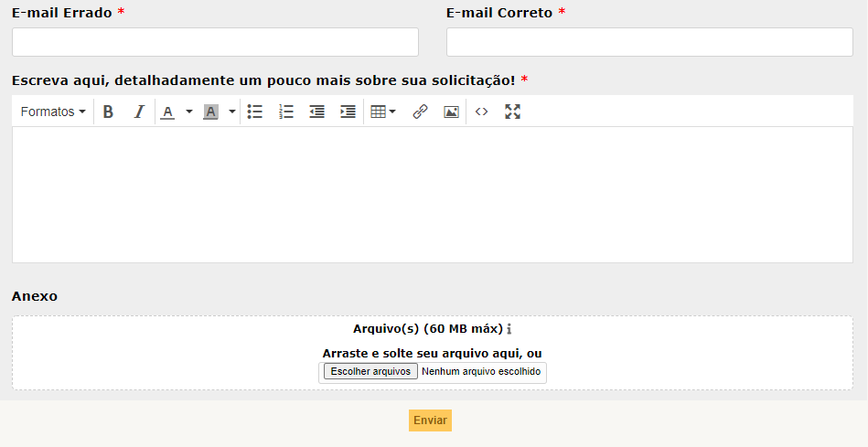Focus the E-mail Errado input field
The height and width of the screenshot is (447, 868).
tap(215, 42)
